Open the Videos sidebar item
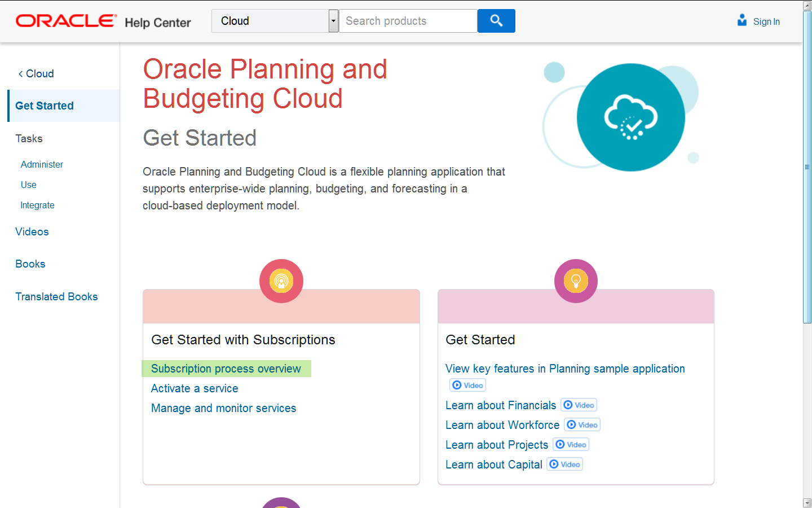The width and height of the screenshot is (812, 508). pyautogui.click(x=32, y=232)
